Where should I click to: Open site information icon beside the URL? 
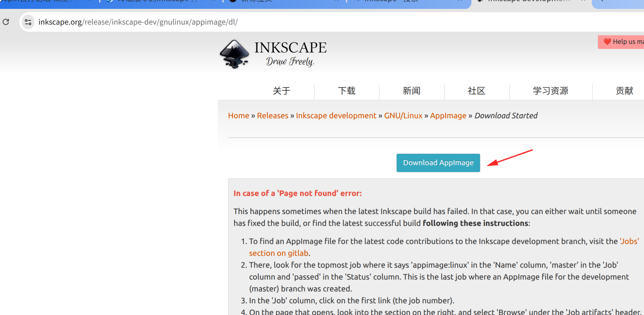coord(28,22)
